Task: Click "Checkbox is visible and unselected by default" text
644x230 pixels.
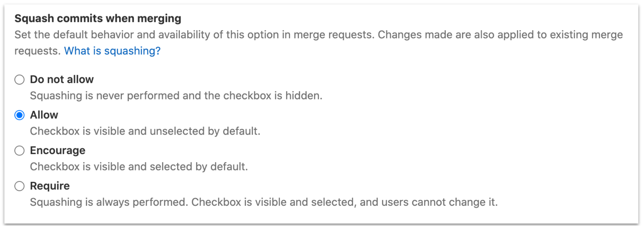Action: click(x=145, y=131)
